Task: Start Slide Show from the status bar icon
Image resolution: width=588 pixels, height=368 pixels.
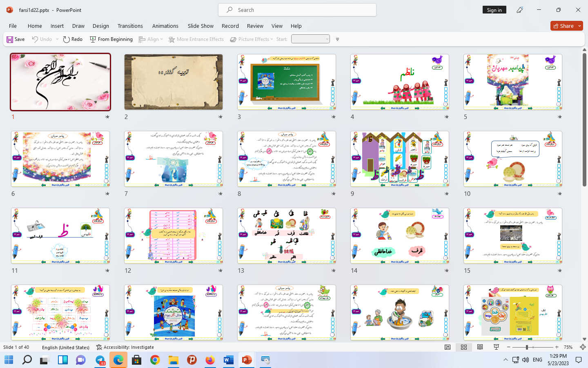Action: pos(496,347)
